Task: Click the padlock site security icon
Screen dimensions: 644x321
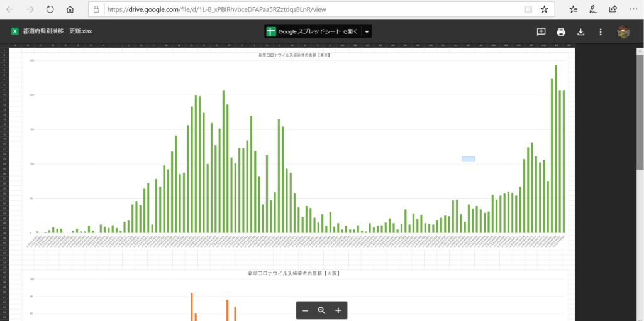Action: click(x=96, y=9)
